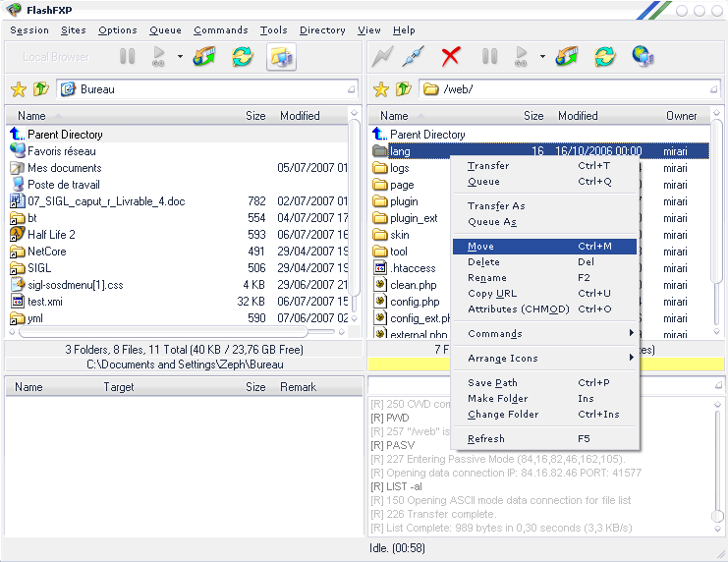Expand the Bureau local path dropdown

[x=351, y=89]
